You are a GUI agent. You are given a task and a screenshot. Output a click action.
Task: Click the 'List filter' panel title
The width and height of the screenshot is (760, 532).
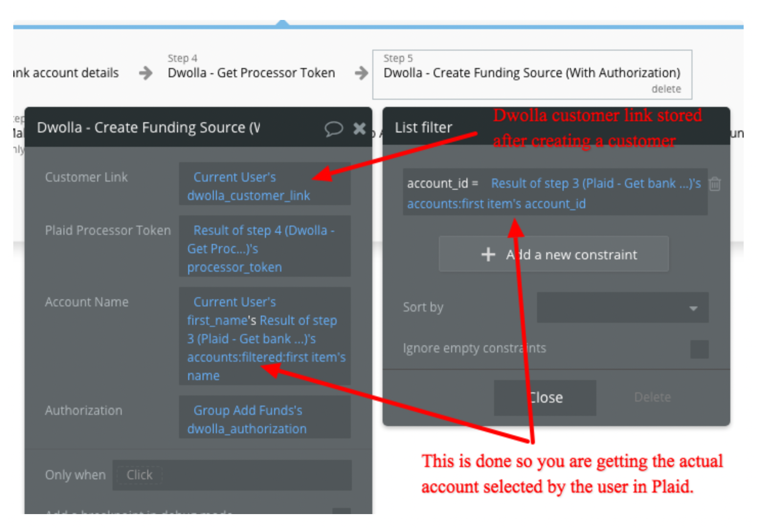(423, 128)
